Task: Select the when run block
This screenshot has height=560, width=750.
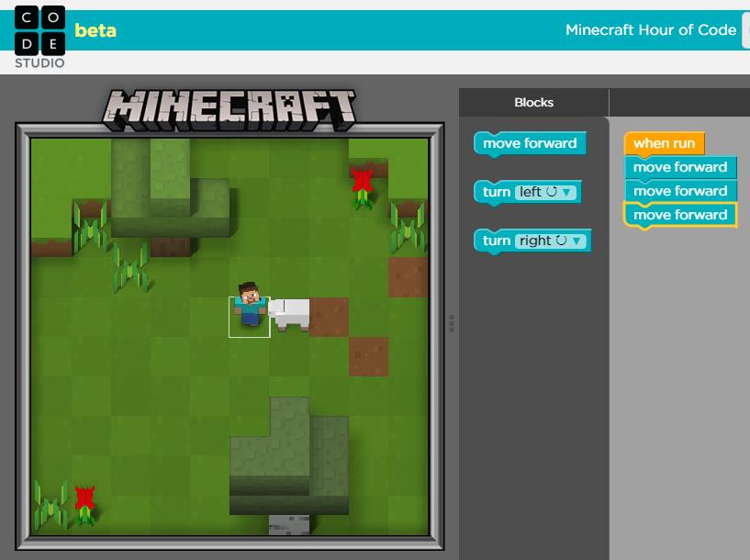Action: coord(665,143)
